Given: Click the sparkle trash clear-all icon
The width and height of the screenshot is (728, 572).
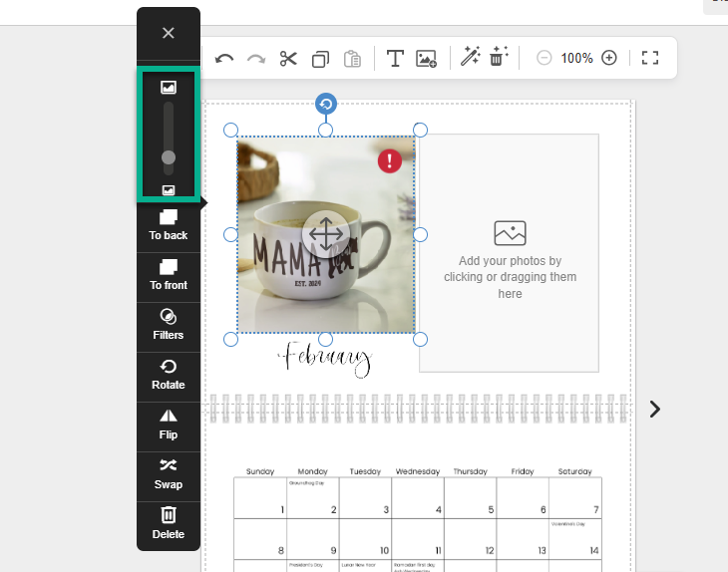Looking at the screenshot, I should (x=499, y=56).
